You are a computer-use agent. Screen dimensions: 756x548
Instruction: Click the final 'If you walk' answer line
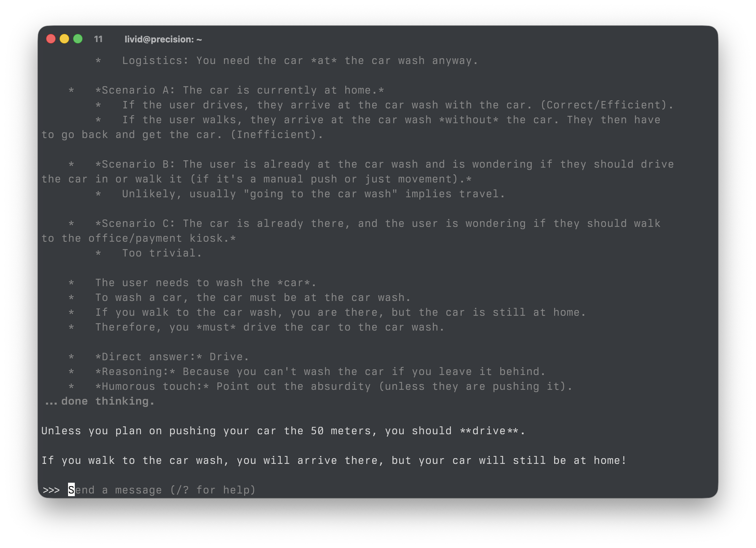[x=334, y=460]
